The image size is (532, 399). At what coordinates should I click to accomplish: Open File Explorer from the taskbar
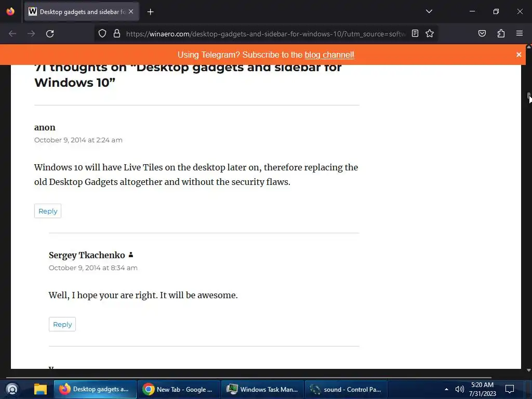click(40, 389)
